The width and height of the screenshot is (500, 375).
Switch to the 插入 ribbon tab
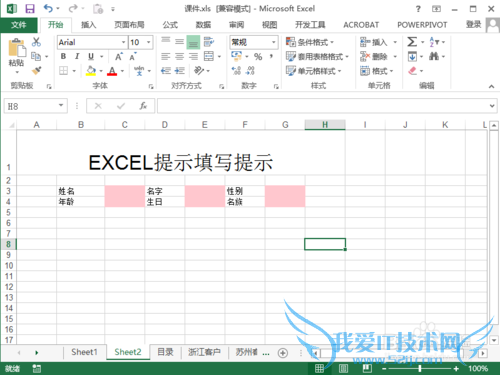[89, 25]
